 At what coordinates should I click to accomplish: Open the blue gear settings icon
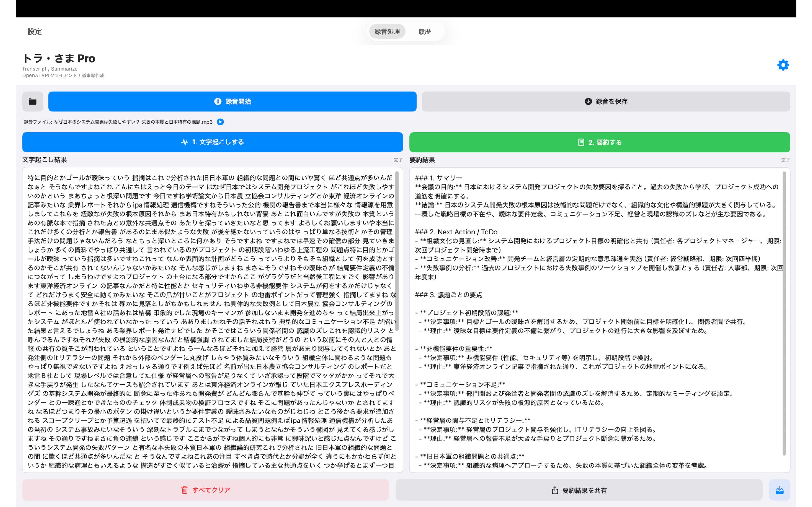[x=783, y=65]
